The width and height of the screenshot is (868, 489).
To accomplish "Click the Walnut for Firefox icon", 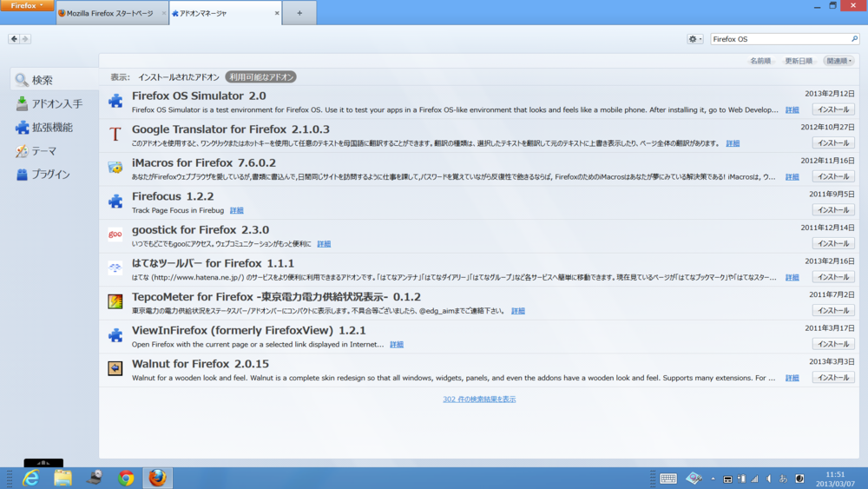I will pos(115,368).
